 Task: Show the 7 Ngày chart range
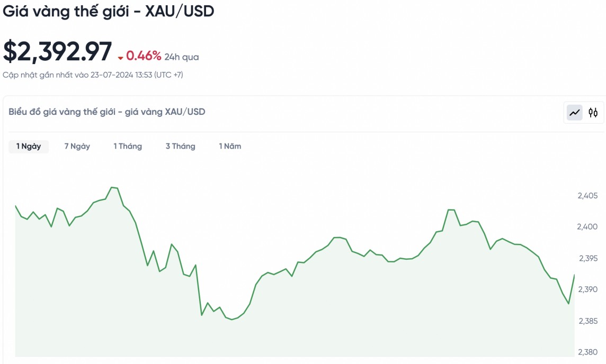click(x=77, y=147)
